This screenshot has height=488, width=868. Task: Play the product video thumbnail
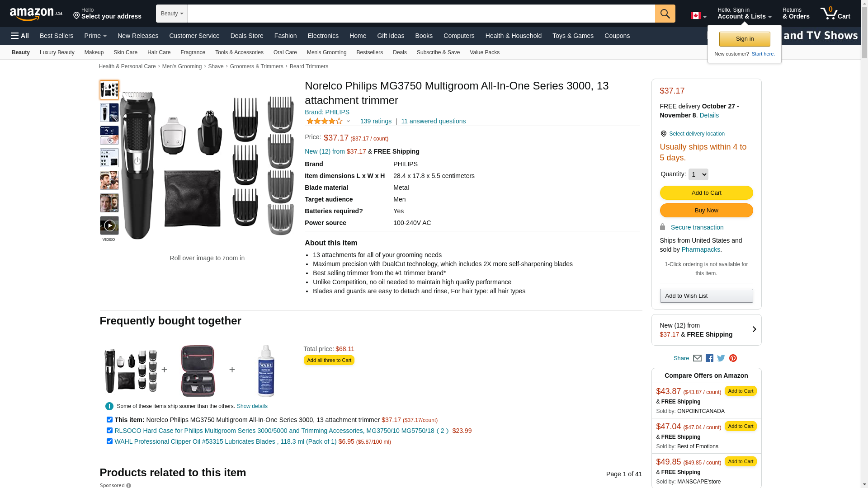click(x=109, y=225)
